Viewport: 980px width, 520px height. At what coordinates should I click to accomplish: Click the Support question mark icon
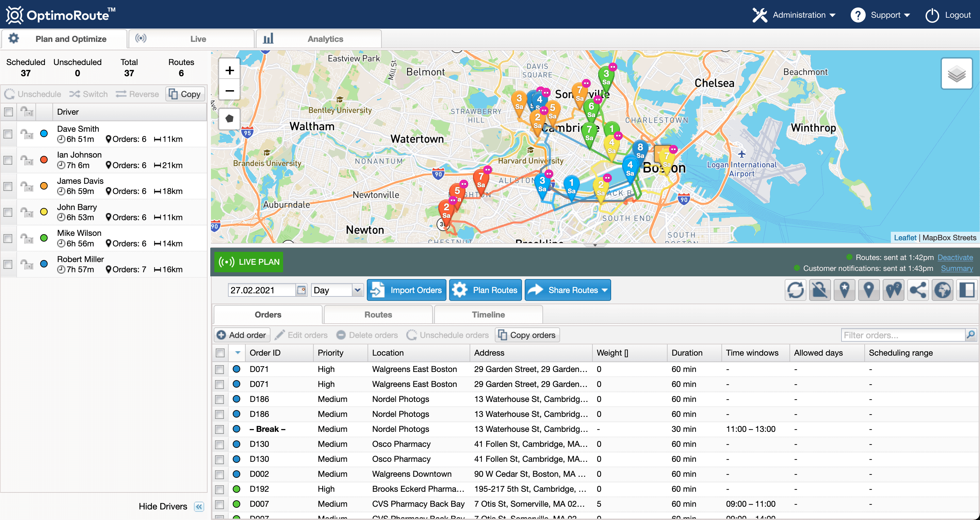(x=858, y=15)
